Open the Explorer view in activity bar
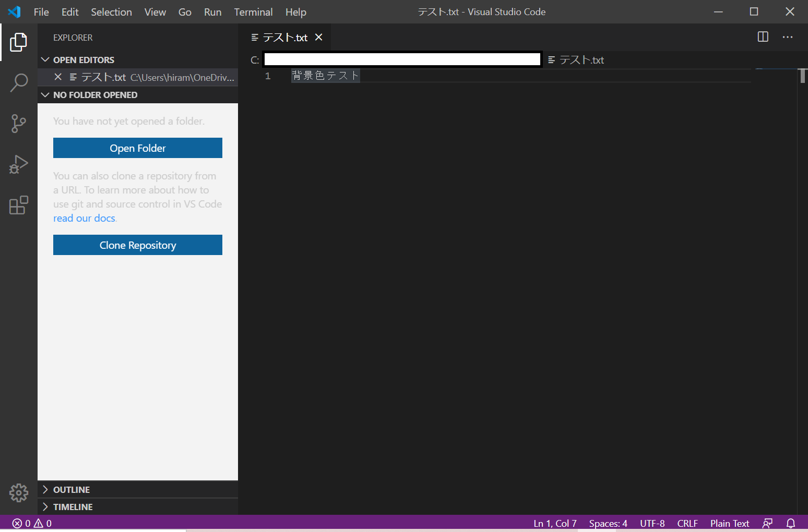Screen dimensions: 808x532 click(x=19, y=42)
